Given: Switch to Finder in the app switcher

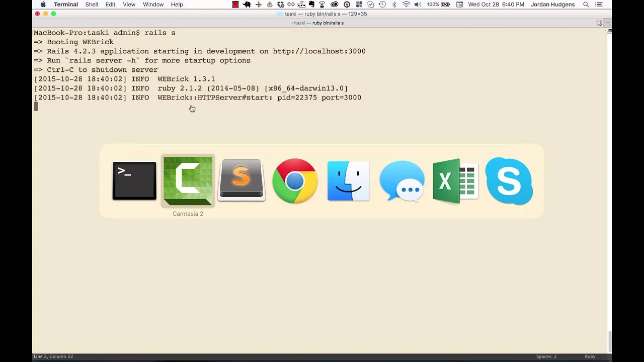Looking at the screenshot, I should tap(348, 181).
